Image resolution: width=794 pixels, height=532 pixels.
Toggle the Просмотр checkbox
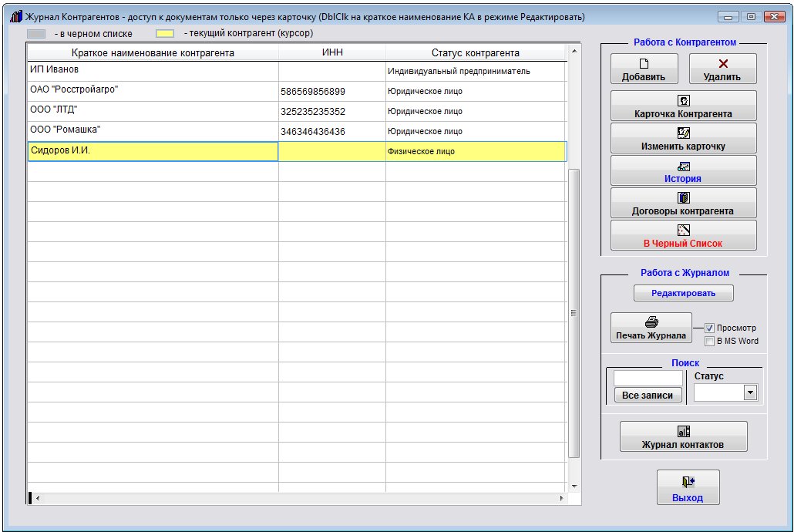click(x=710, y=328)
